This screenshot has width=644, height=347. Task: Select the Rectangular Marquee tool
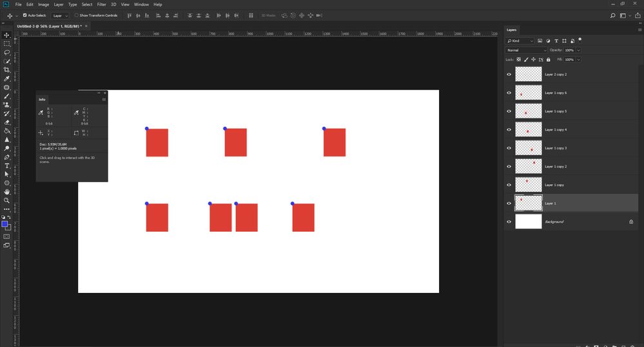[6, 44]
